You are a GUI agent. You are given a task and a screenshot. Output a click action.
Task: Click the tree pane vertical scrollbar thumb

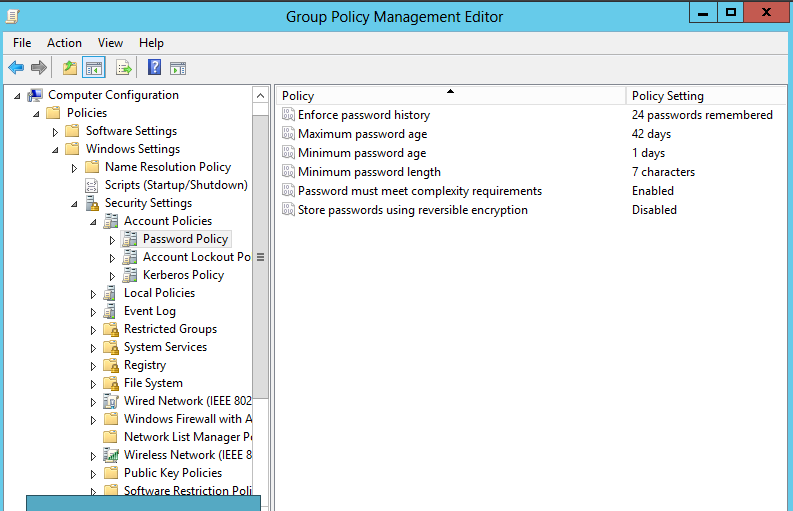click(260, 257)
